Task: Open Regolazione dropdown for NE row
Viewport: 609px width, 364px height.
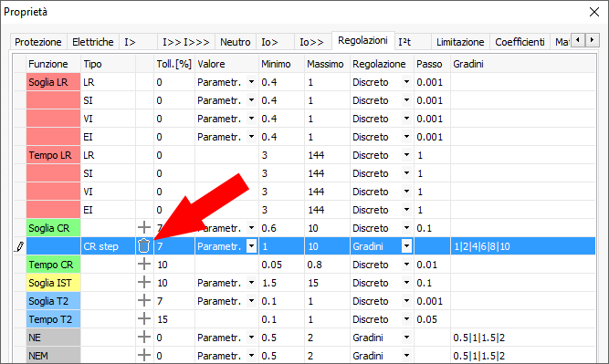Action: point(406,338)
